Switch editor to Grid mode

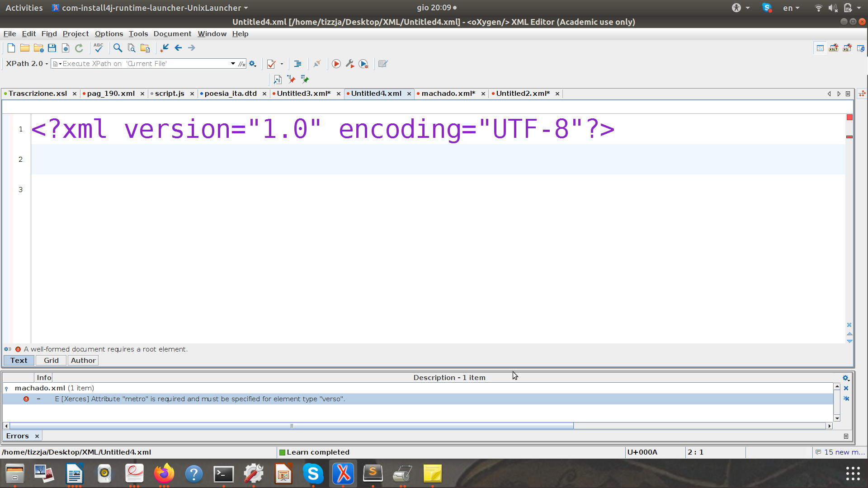[51, 361]
